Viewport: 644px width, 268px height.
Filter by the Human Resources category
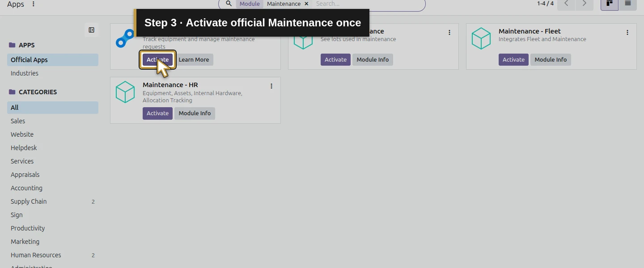(x=53, y=255)
